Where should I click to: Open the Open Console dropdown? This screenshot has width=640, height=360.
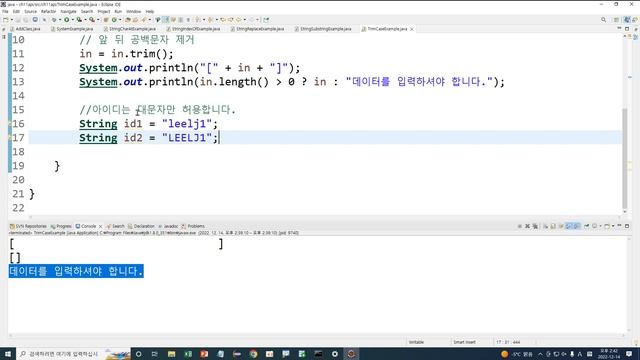(x=613, y=226)
